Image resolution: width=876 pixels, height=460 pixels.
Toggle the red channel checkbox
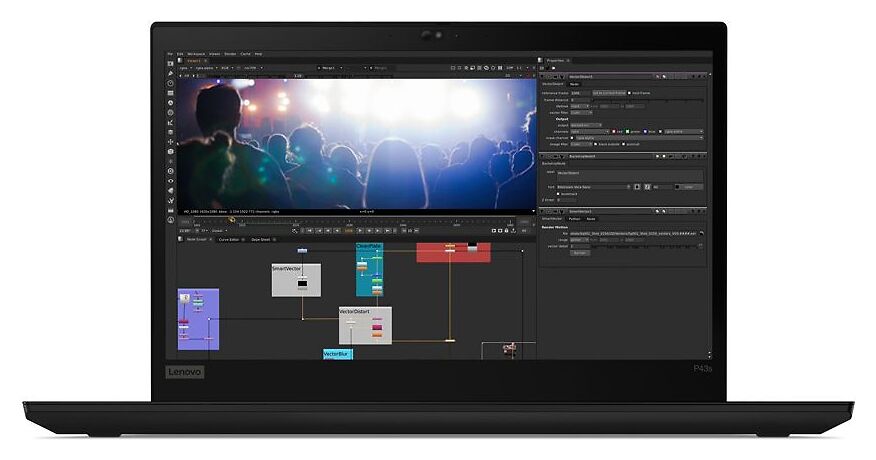[616, 131]
